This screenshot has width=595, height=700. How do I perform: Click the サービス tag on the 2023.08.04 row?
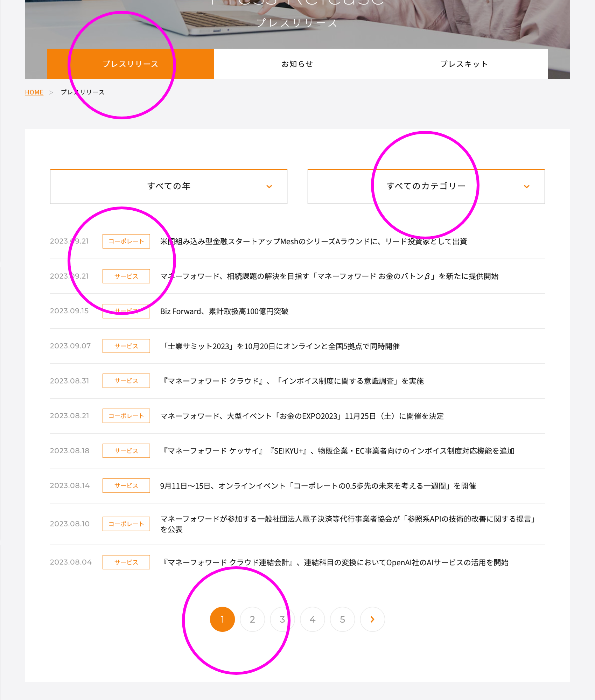126,562
